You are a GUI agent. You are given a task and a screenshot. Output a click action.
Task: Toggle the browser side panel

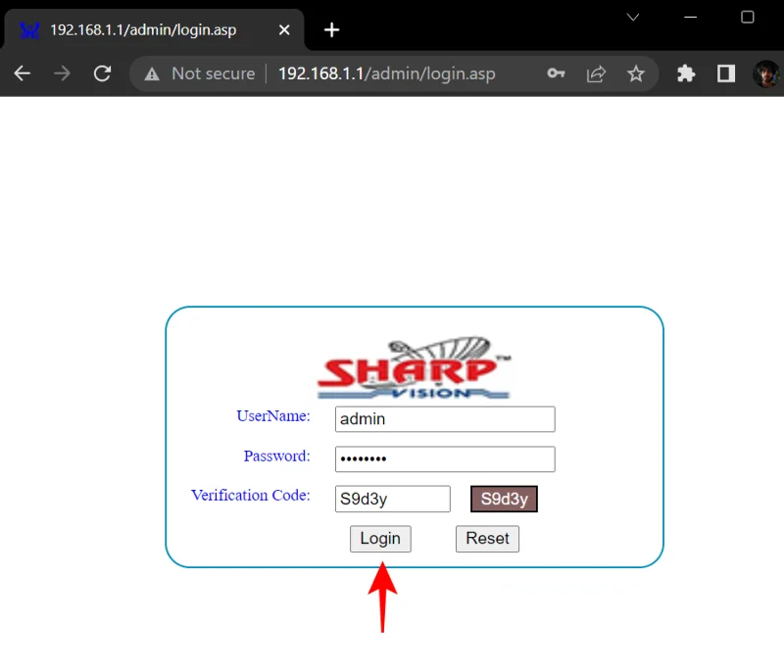pyautogui.click(x=726, y=73)
